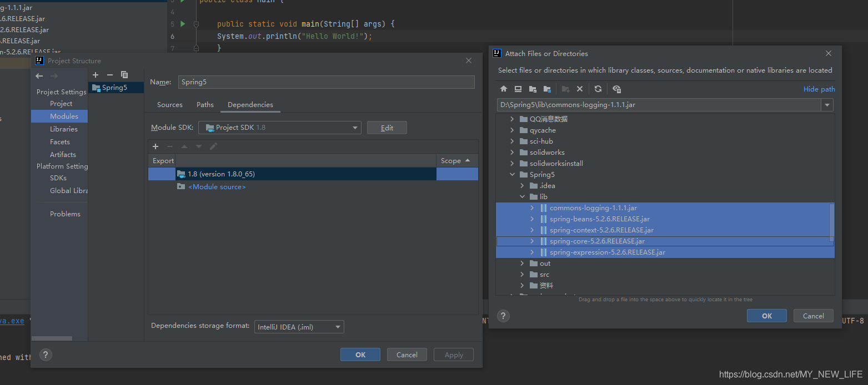
Task: Select Modules in Project Settings
Action: (x=59, y=116)
